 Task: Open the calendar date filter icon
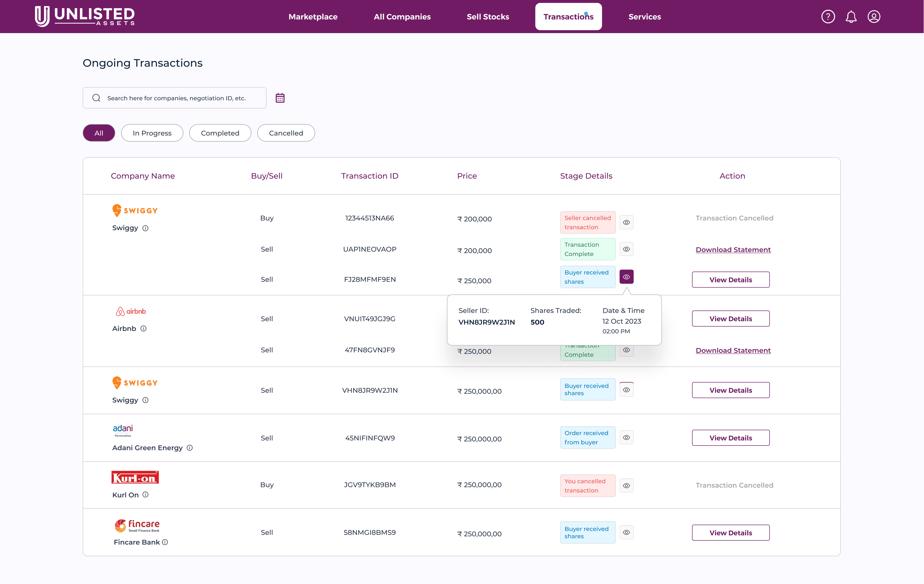(280, 98)
